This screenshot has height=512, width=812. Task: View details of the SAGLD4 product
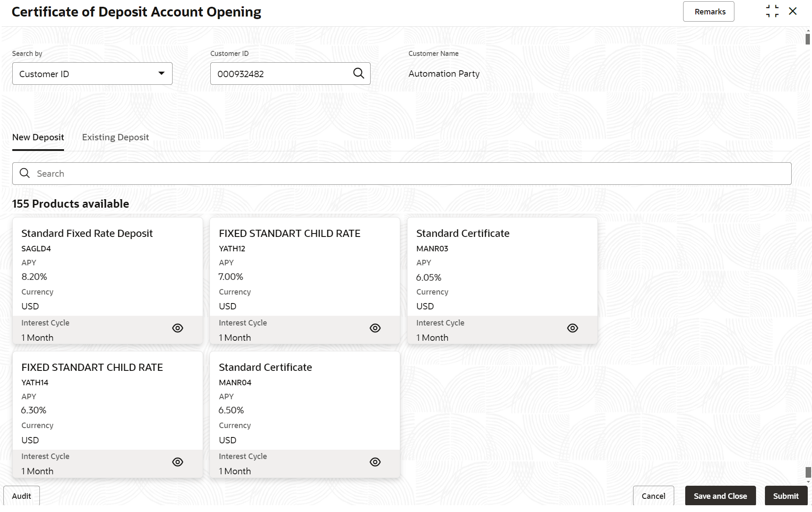[178, 328]
